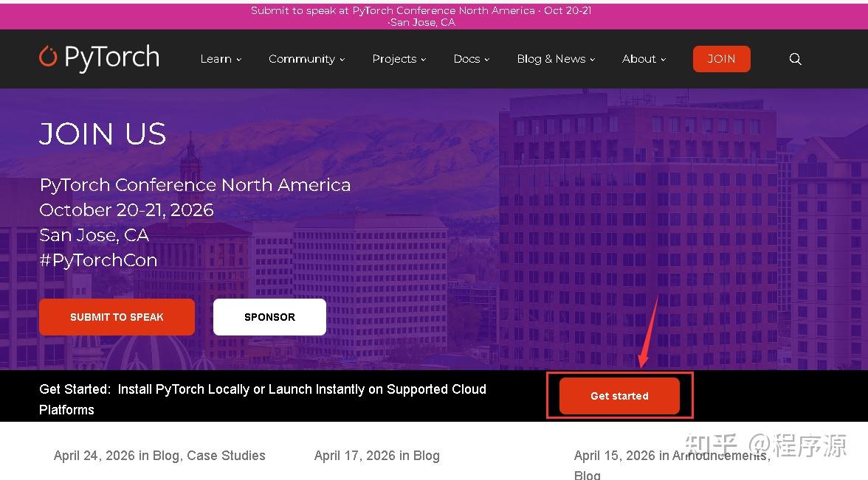Expand the chevron next to Docs

(x=487, y=60)
